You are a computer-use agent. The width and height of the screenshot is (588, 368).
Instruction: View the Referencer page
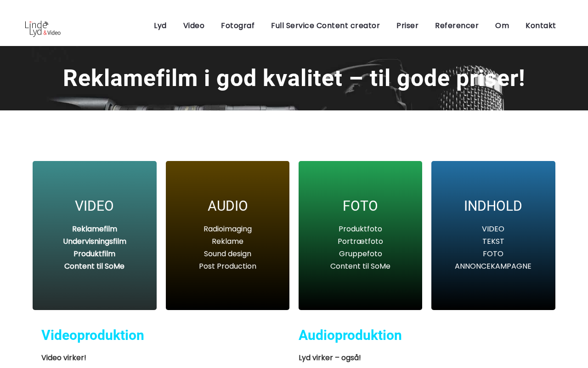coord(457,26)
